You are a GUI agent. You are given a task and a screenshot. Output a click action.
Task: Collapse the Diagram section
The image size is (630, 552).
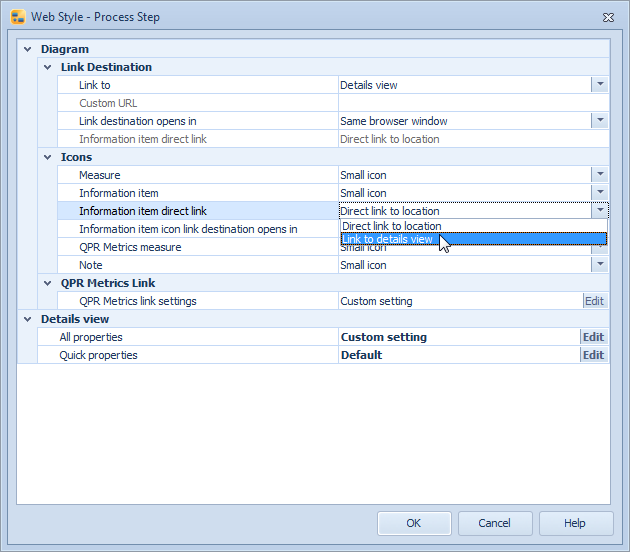[27, 49]
